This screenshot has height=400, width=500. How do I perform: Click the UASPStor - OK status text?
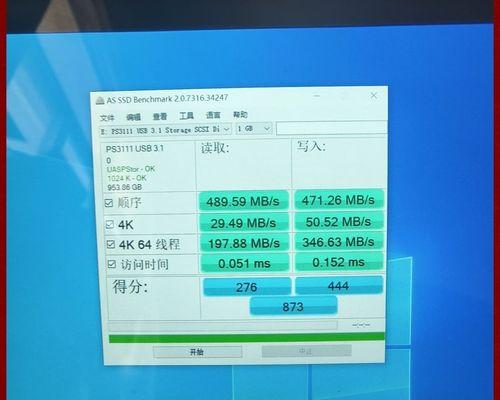point(131,169)
